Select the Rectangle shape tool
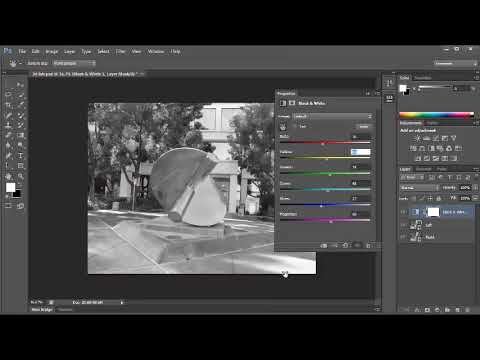 coord(20,166)
